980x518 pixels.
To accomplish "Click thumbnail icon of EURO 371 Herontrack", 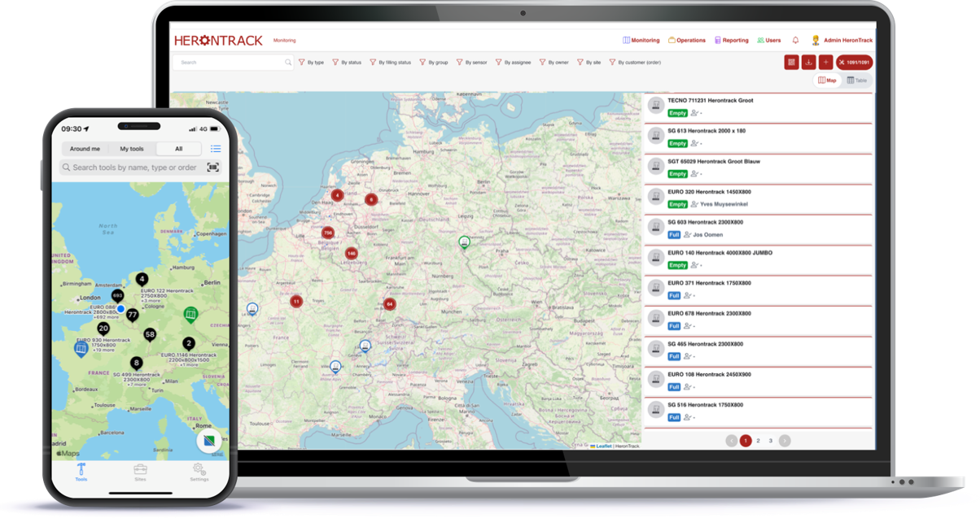I will coord(656,288).
